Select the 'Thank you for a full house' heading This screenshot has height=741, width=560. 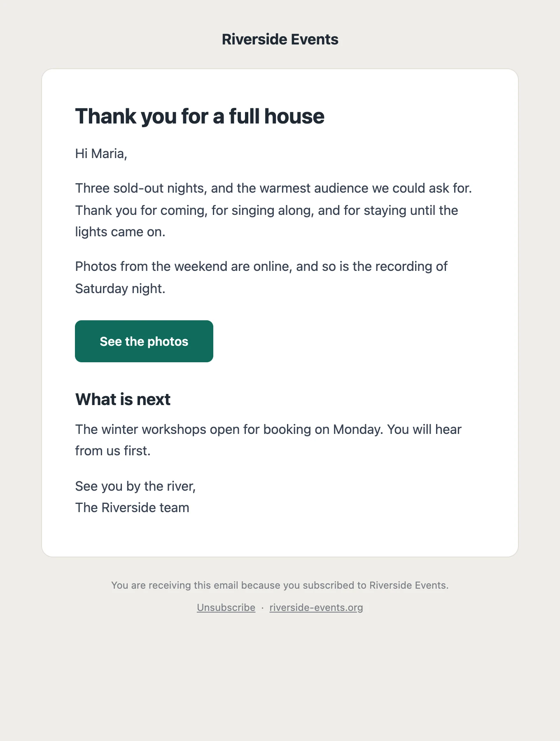coord(200,117)
